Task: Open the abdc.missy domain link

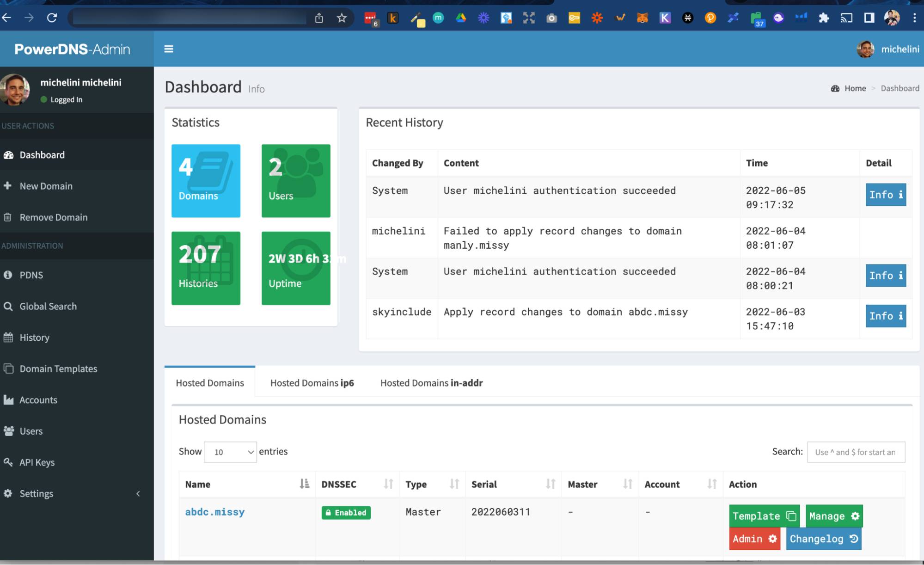Action: (x=215, y=512)
